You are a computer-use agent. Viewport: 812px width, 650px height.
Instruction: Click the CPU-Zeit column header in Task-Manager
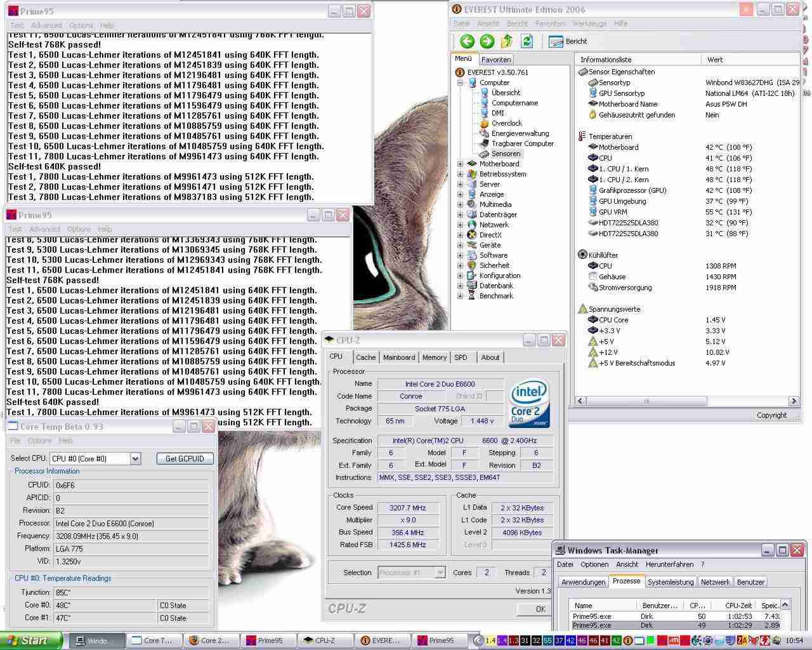pos(735,606)
